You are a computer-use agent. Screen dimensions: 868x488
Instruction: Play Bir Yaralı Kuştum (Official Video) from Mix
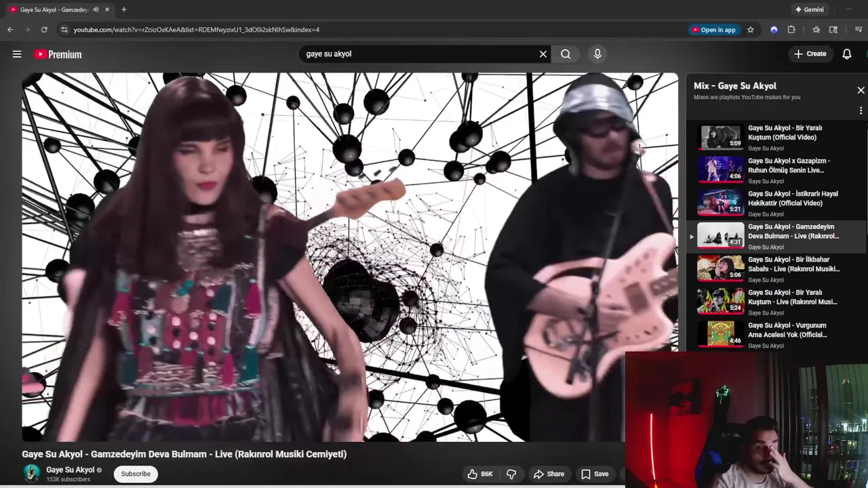776,138
